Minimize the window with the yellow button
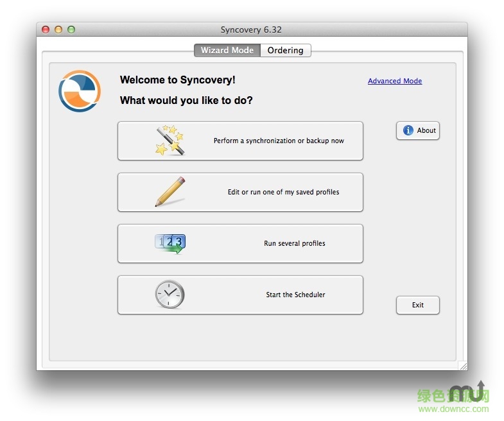504x421 pixels. [x=58, y=30]
